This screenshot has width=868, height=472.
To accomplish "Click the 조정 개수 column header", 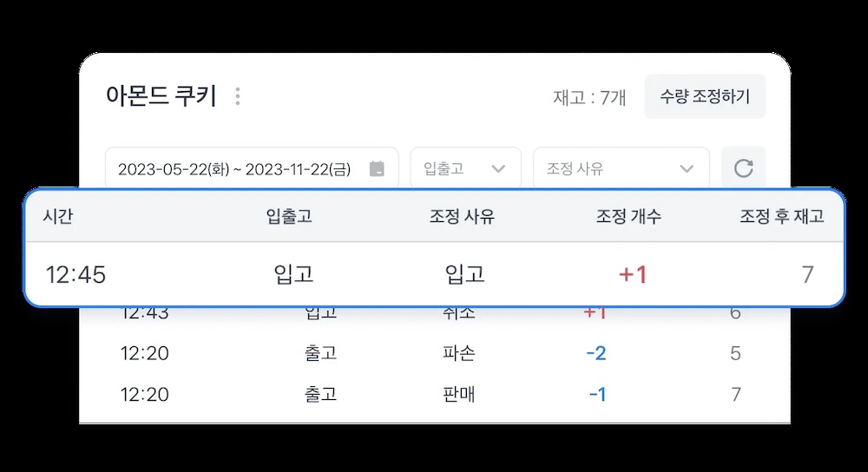I will click(x=628, y=217).
